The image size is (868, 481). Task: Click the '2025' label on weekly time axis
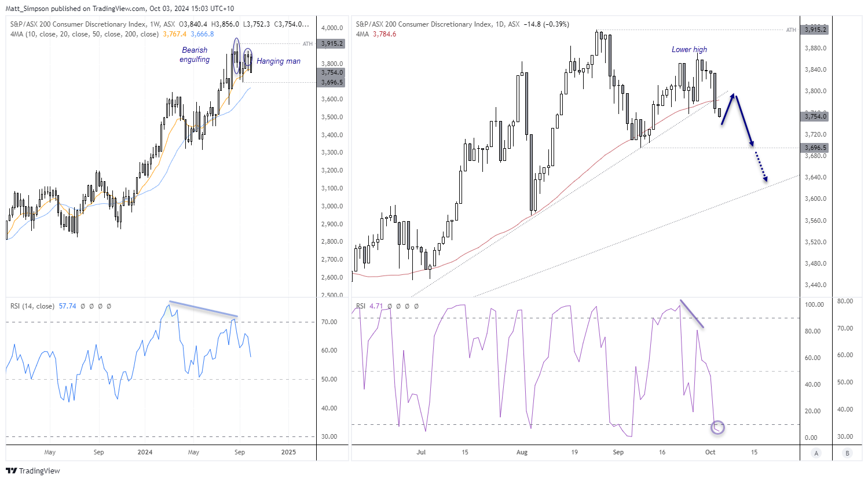tap(288, 452)
